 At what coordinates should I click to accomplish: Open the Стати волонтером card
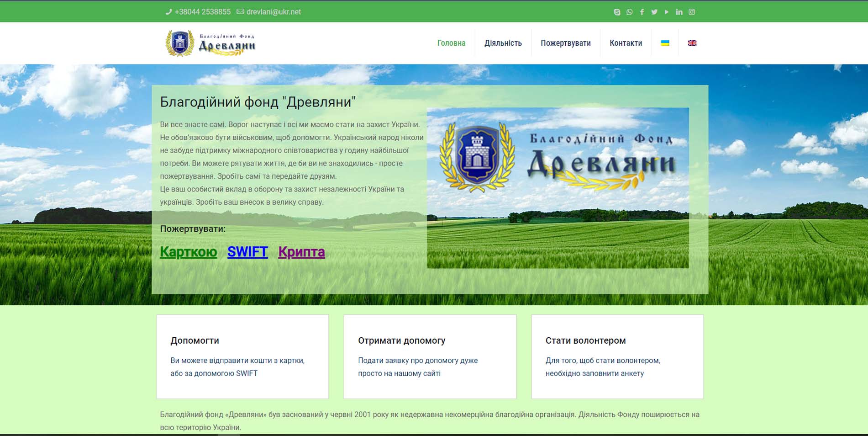[x=617, y=356]
